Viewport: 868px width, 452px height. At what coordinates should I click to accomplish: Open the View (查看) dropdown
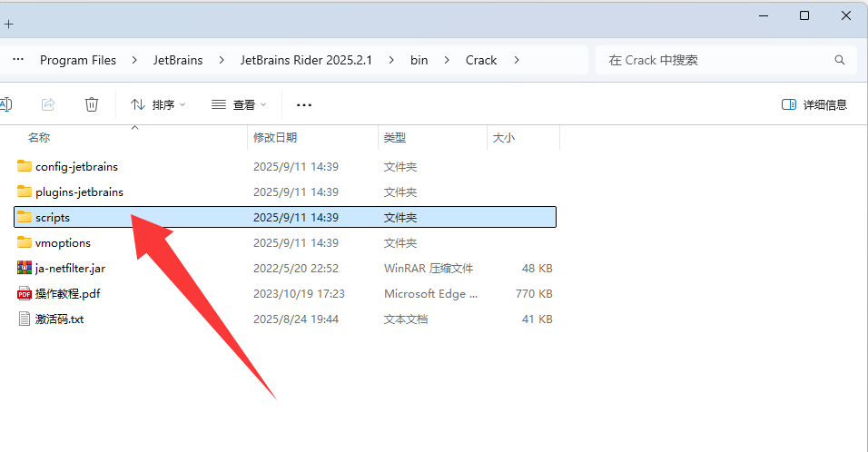[239, 104]
